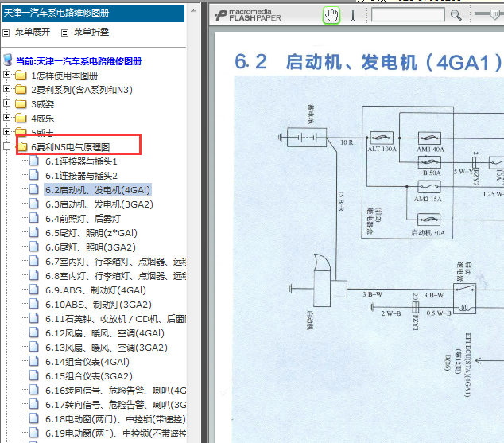Expand the 3威姿 folder node
Screen dimensions: 504x443
pos(6,103)
